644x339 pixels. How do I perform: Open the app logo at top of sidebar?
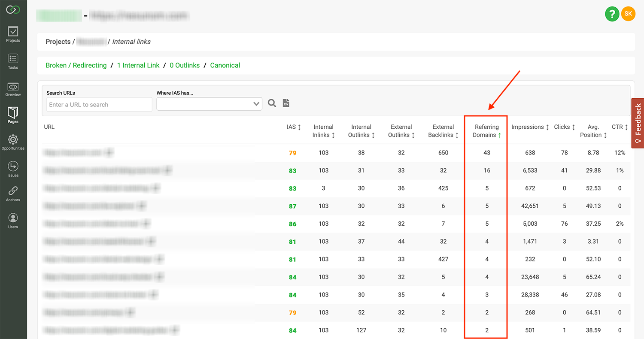[13, 9]
